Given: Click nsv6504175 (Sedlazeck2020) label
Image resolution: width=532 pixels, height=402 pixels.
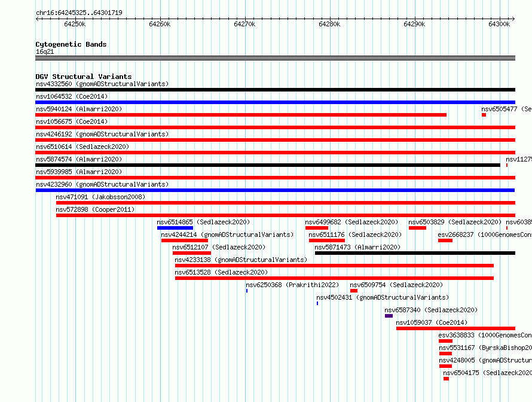Looking at the screenshot, I should tap(487, 373).
